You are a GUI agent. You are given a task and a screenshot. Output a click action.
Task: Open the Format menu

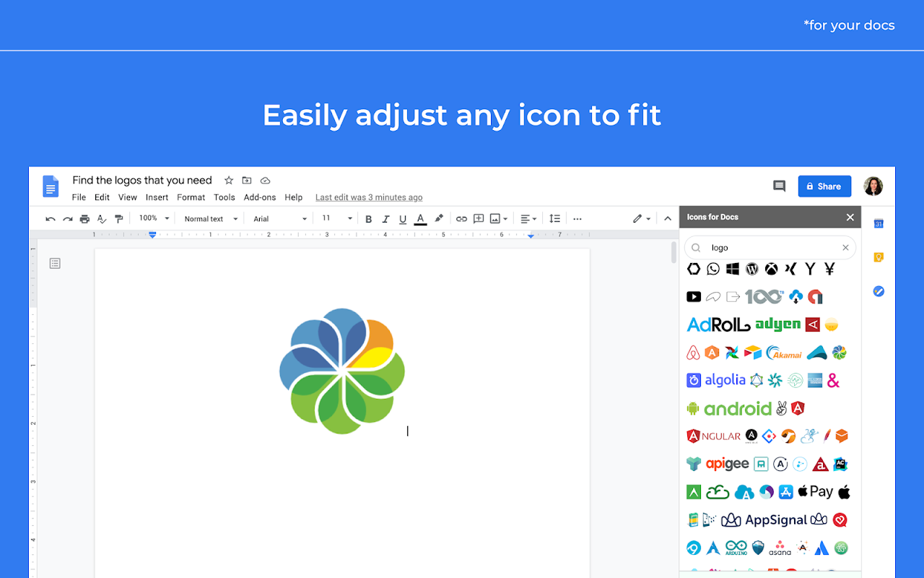click(x=191, y=197)
